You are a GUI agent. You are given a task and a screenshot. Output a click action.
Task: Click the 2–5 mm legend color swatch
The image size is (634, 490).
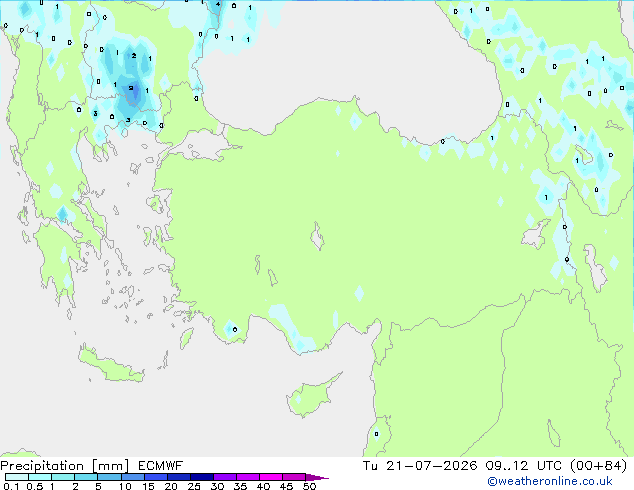point(86,477)
